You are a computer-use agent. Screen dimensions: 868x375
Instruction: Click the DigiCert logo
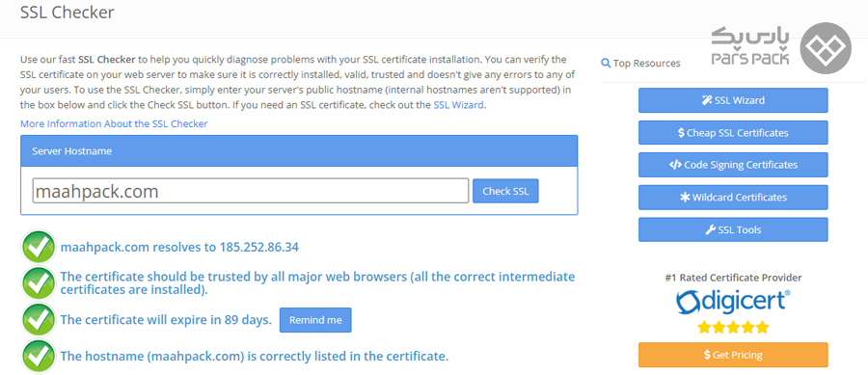733,302
